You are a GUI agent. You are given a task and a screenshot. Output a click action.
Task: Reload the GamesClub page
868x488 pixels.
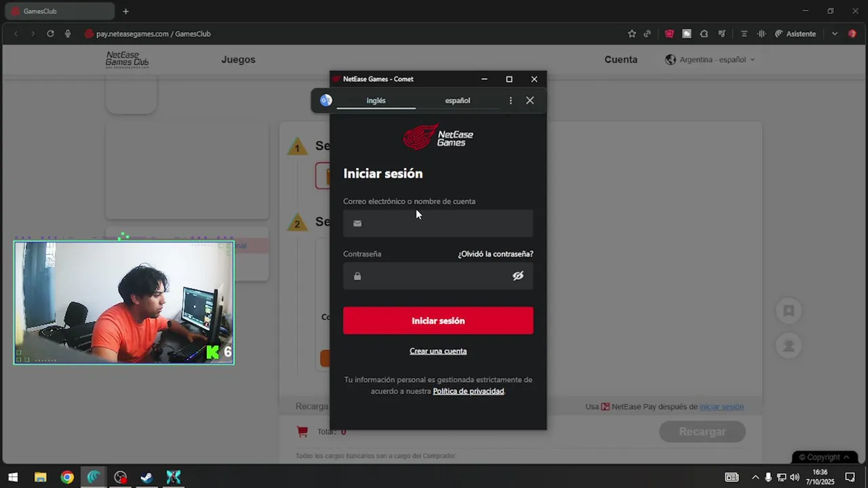click(50, 34)
